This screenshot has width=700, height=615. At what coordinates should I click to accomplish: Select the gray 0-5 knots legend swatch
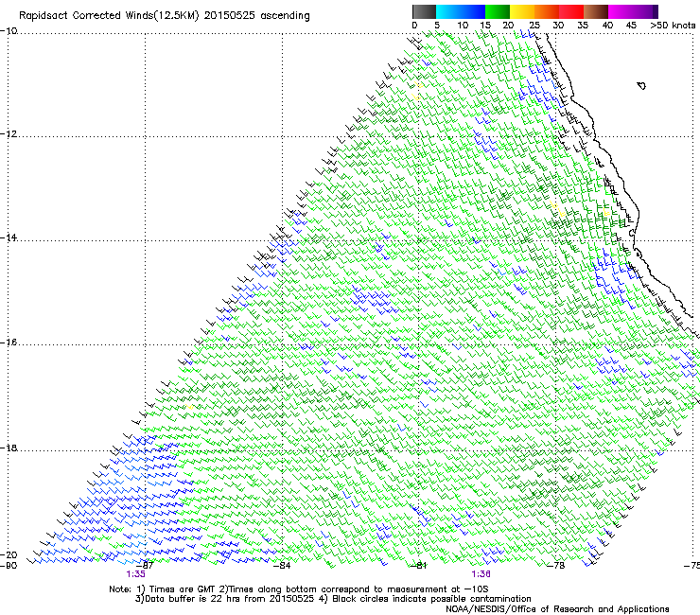424,11
